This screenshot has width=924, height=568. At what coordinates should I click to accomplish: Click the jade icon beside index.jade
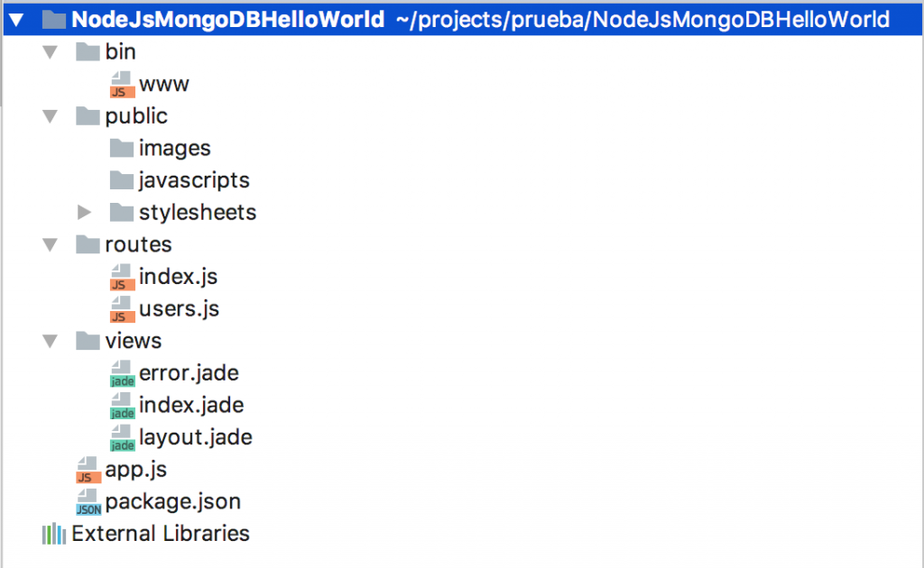[122, 406]
